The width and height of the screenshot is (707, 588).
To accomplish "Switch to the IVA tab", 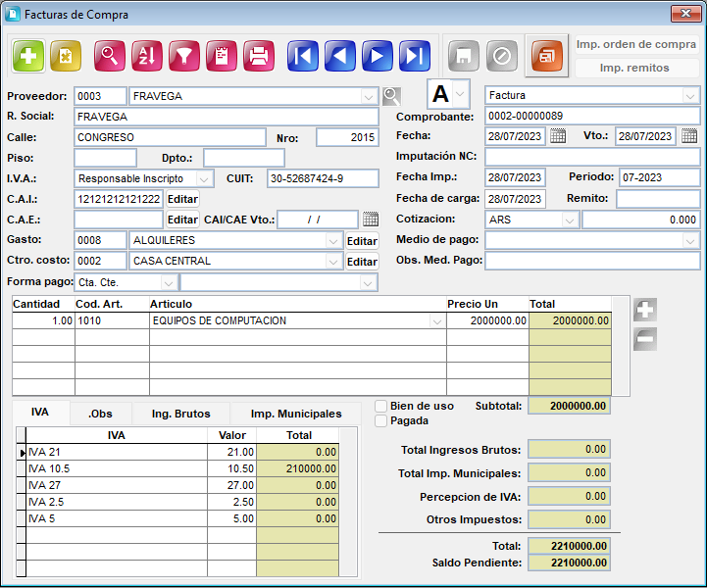I will tap(40, 413).
